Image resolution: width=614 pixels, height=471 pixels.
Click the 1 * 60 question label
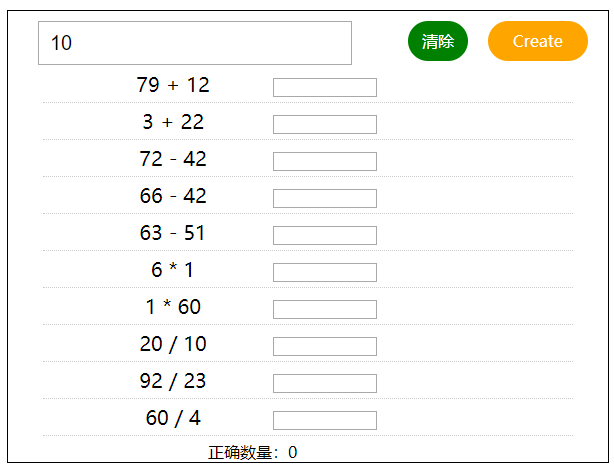pos(173,307)
